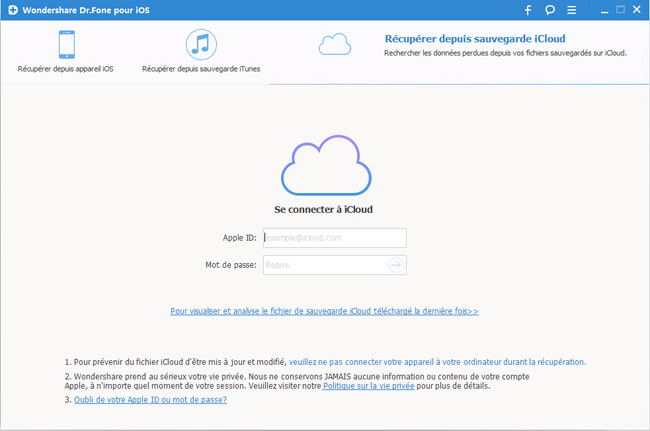Click the feedback speech bubble icon
The image size is (650, 431).
(550, 10)
